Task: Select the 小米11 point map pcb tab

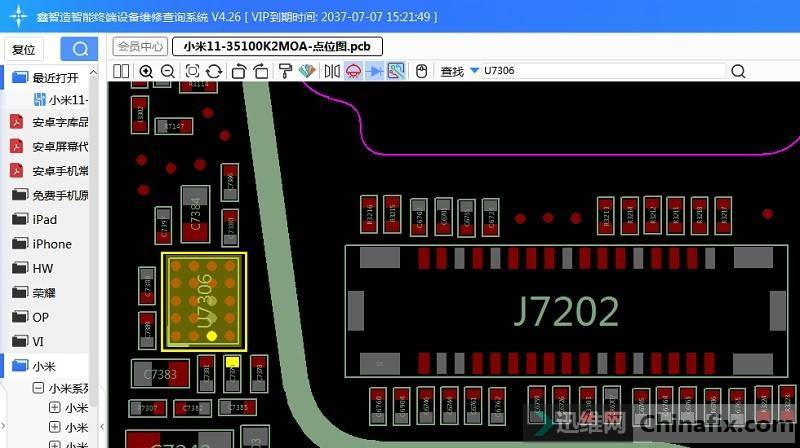Action: [x=277, y=46]
